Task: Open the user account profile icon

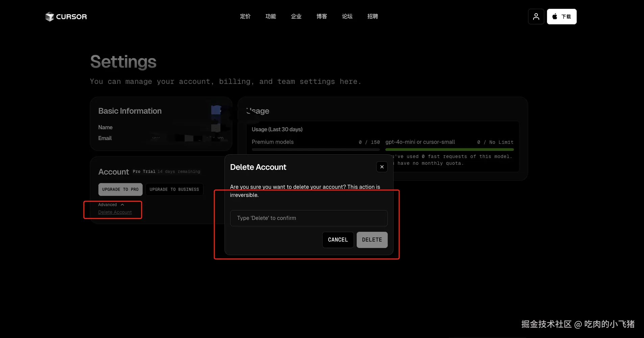Action: coord(536,17)
